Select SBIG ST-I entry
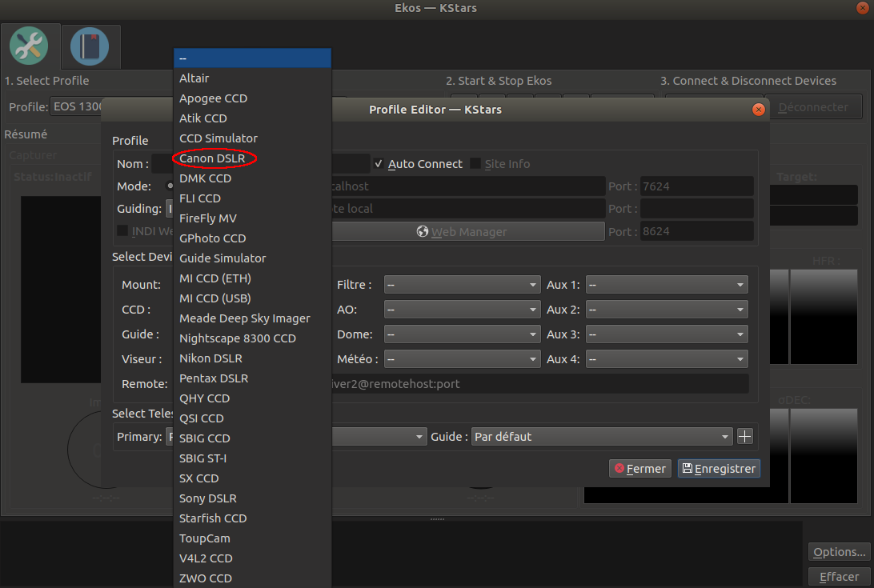 click(x=252, y=458)
